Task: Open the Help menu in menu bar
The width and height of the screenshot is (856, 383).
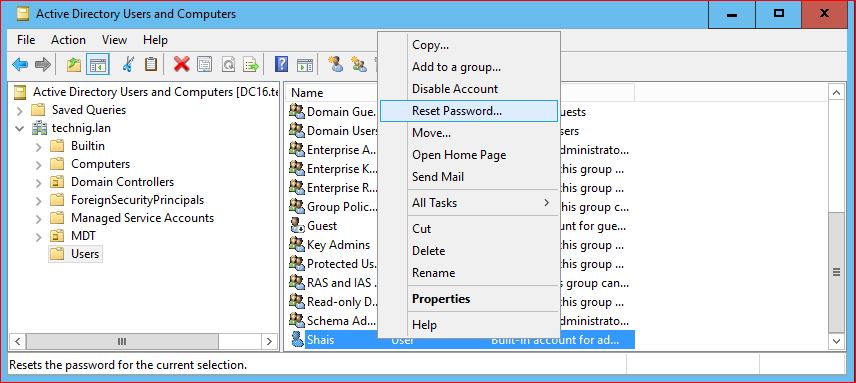Action: click(156, 40)
